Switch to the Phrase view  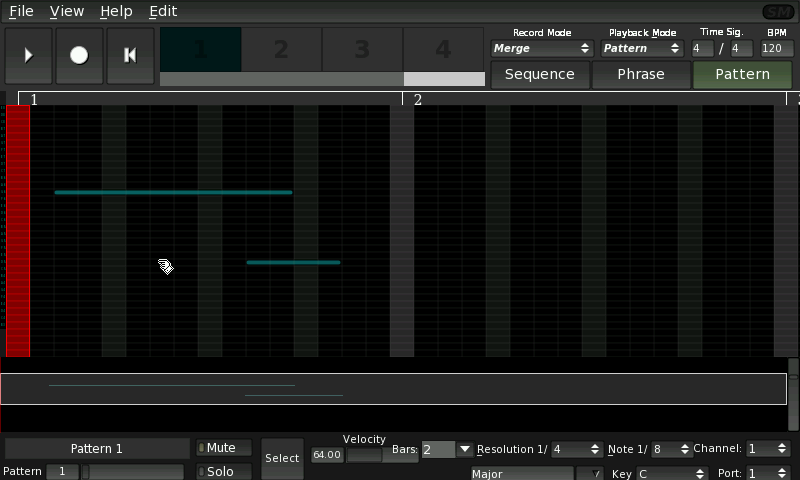pos(641,74)
